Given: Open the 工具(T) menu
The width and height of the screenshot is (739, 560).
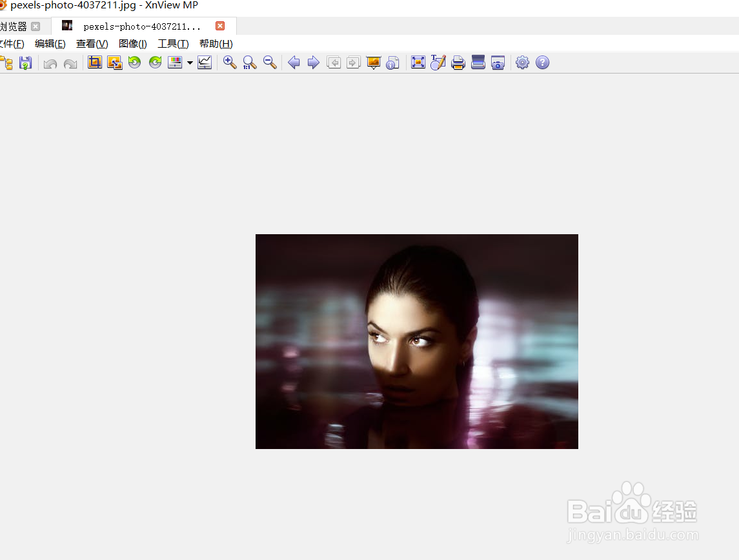Looking at the screenshot, I should tap(173, 44).
